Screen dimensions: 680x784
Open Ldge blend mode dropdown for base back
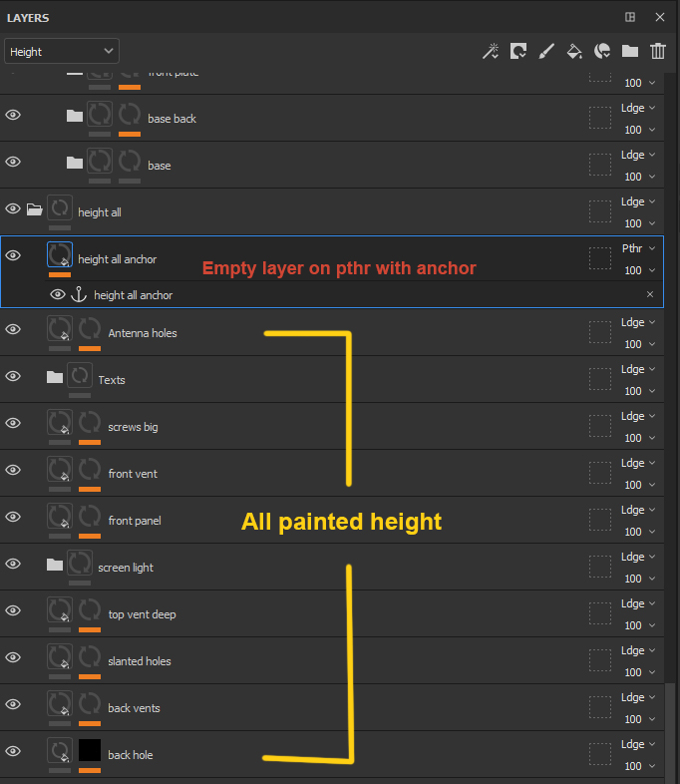click(638, 108)
